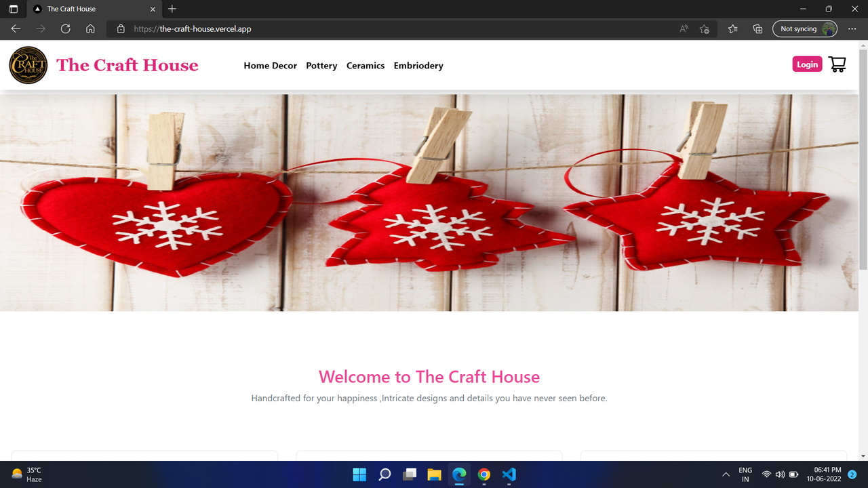Go back with browser back arrow
Viewport: 868px width, 488px height.
pyautogui.click(x=16, y=29)
